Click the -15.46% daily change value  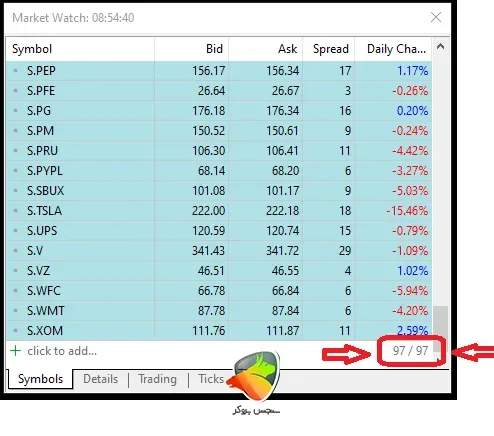[x=407, y=211]
